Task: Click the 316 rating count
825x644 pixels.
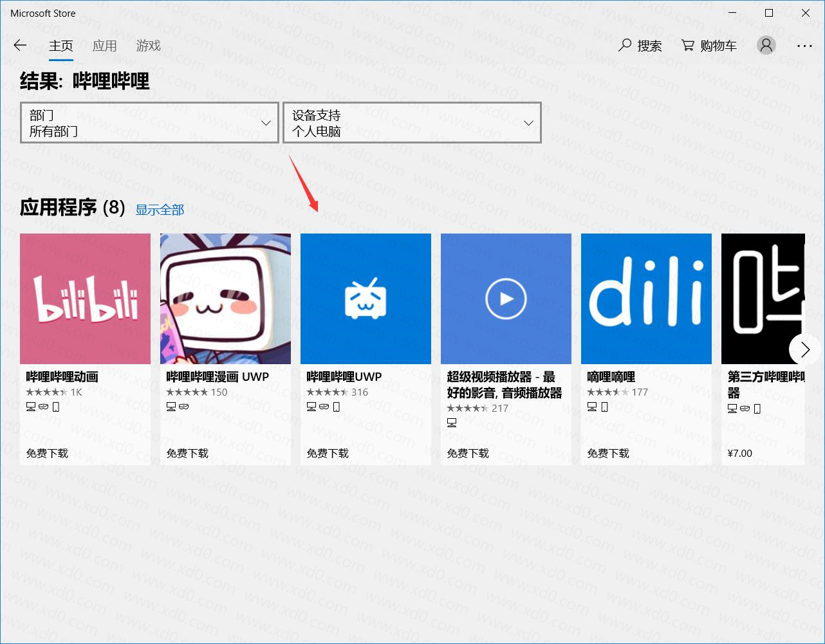Action: point(360,392)
